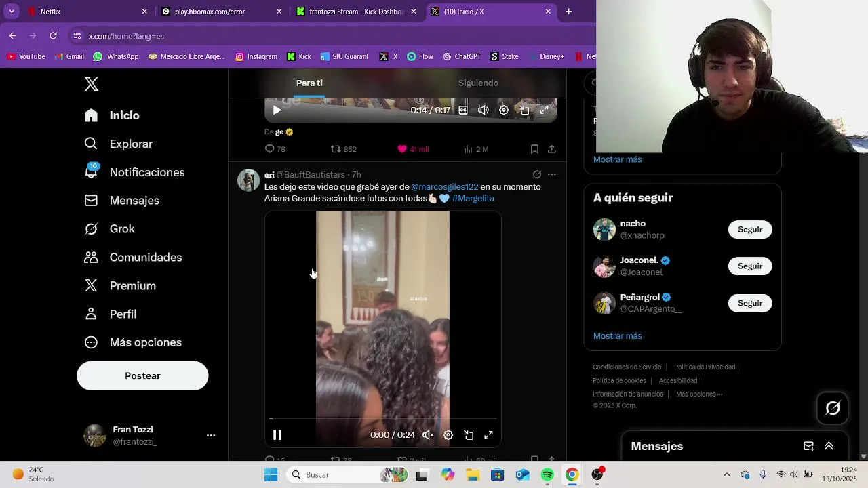Open Mensajes in the sidebar
Viewport: 868px width, 488px height.
pyautogui.click(x=121, y=201)
